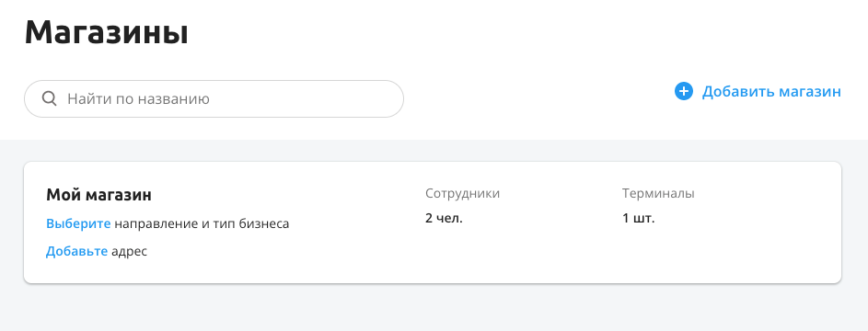Viewport: 868px width, 331px height.
Task: Open the 'Добавить магазин' link
Action: 758,91
